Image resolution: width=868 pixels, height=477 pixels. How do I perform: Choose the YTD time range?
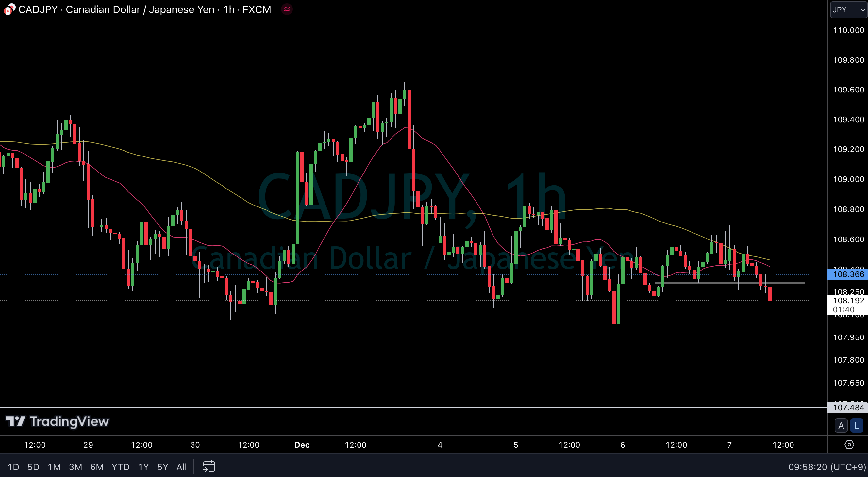[x=120, y=467]
